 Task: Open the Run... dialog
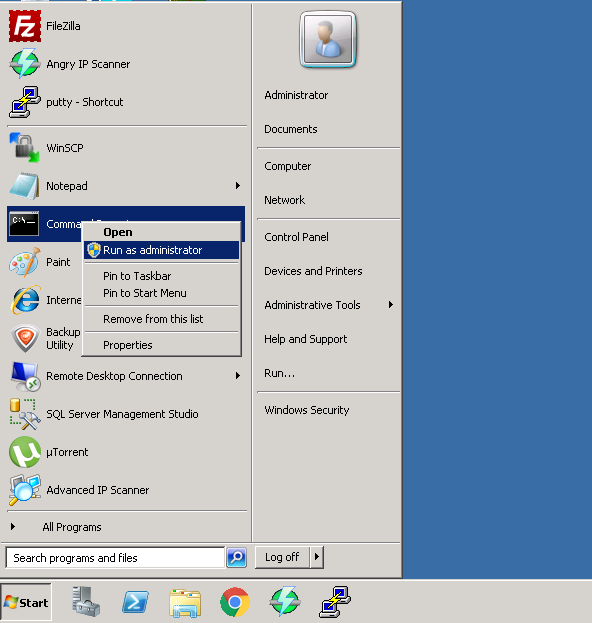[x=279, y=373]
